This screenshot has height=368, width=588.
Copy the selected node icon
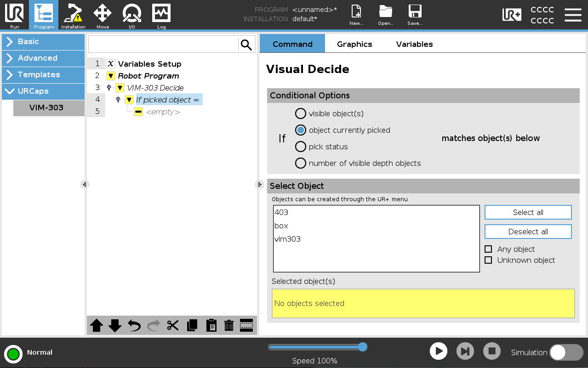192,326
